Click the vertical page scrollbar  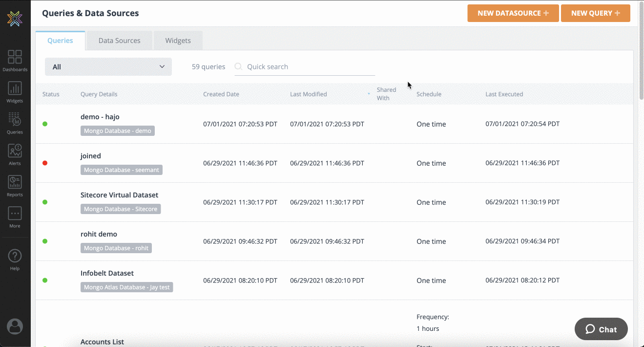641,54
